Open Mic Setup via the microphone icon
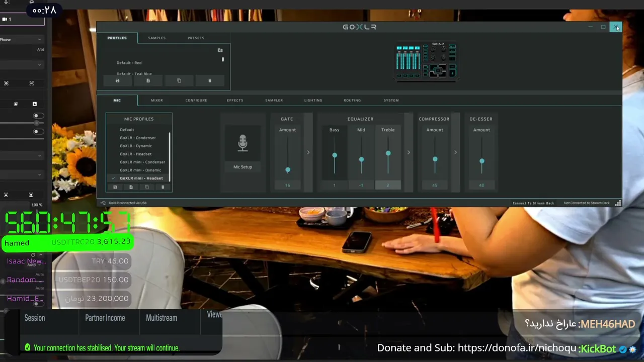Image resolution: width=644 pixels, height=362 pixels. tap(243, 143)
